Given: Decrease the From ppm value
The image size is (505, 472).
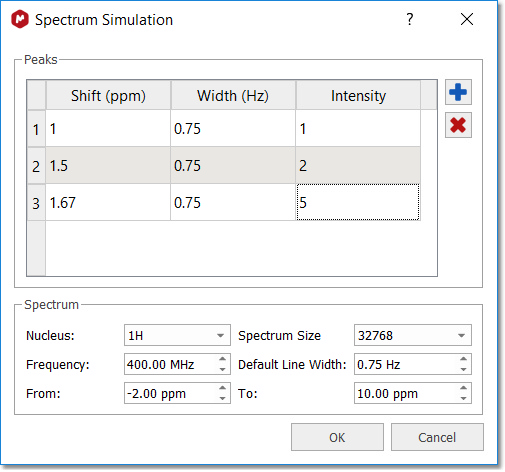Looking at the screenshot, I should click(223, 398).
